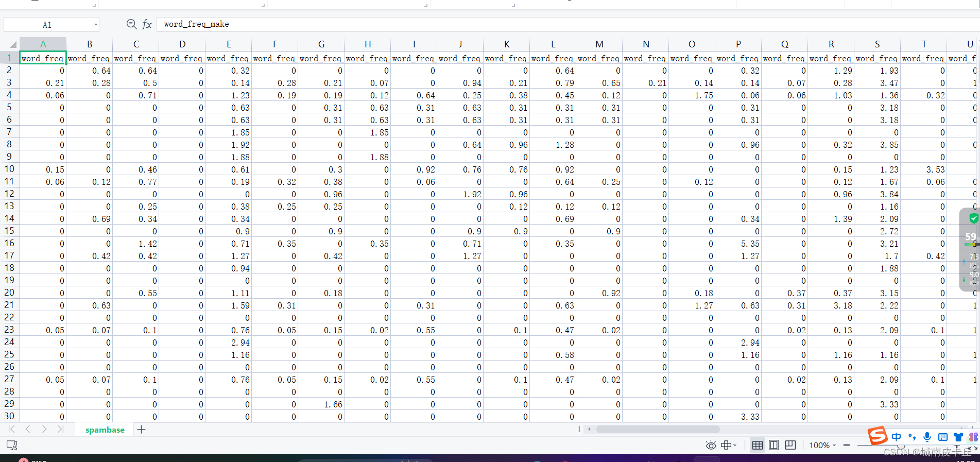Go to the previous sheet tab arrow
The width and height of the screenshot is (980, 462).
click(28, 429)
